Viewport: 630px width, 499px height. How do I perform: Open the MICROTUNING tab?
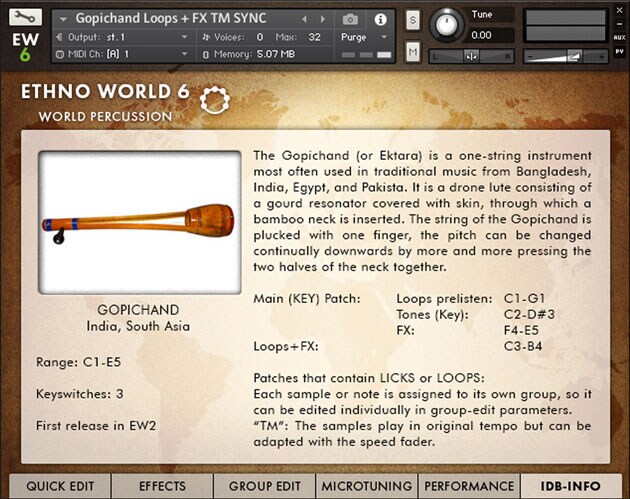point(367,486)
